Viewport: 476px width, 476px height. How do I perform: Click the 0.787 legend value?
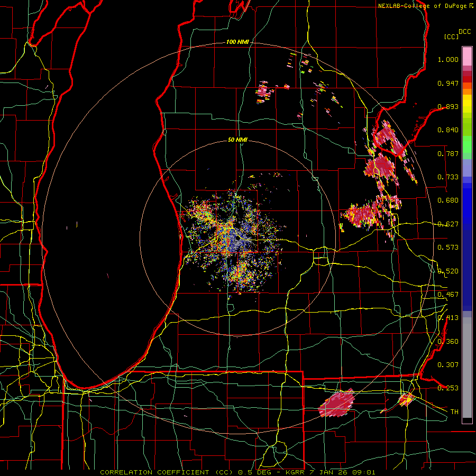(448, 153)
